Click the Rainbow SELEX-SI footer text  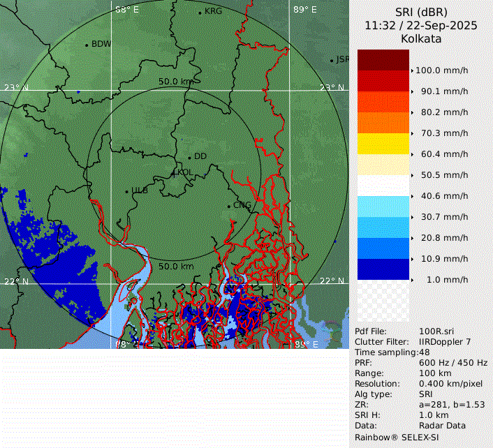(396, 436)
